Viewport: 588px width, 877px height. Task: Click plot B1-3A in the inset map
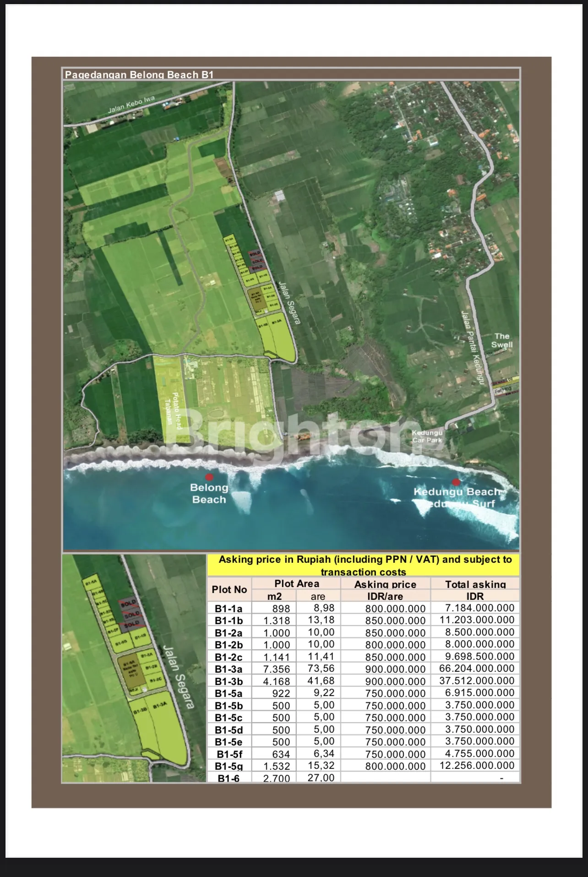pos(160,707)
